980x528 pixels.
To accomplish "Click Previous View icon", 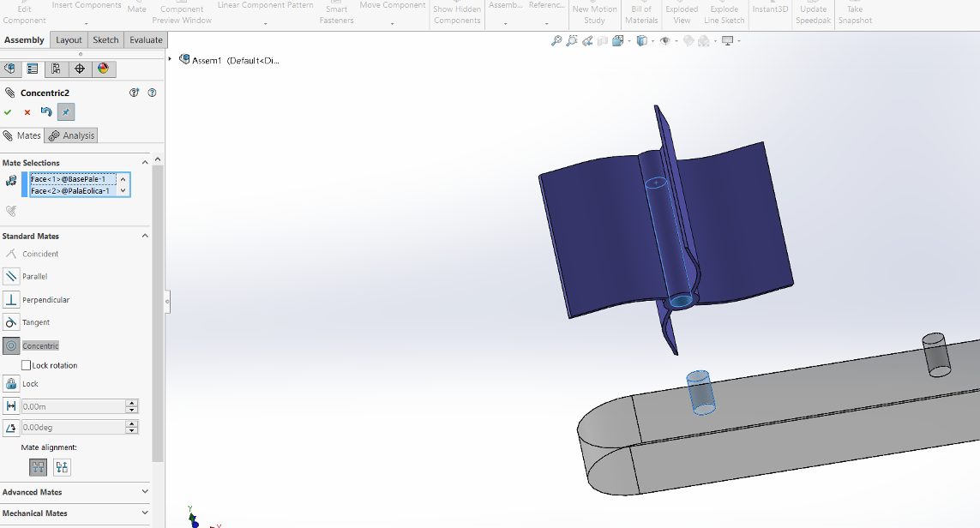I will pyautogui.click(x=586, y=41).
